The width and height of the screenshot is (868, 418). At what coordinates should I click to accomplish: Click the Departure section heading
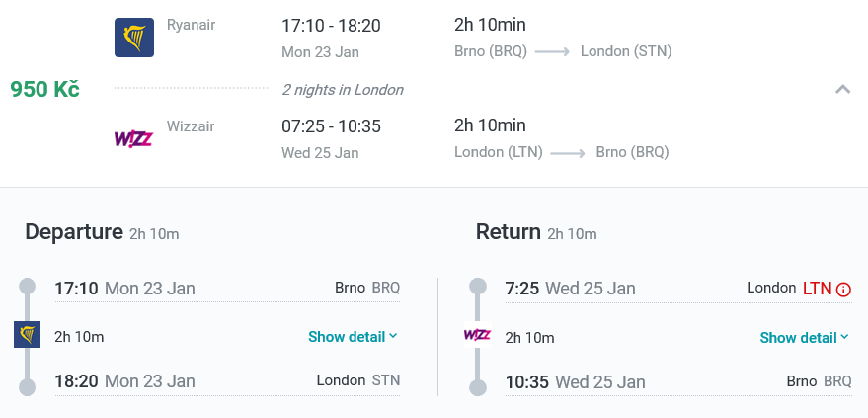coord(74,232)
